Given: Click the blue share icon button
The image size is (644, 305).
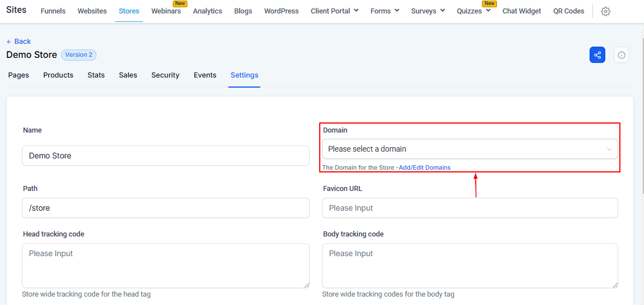Looking at the screenshot, I should click(x=597, y=55).
